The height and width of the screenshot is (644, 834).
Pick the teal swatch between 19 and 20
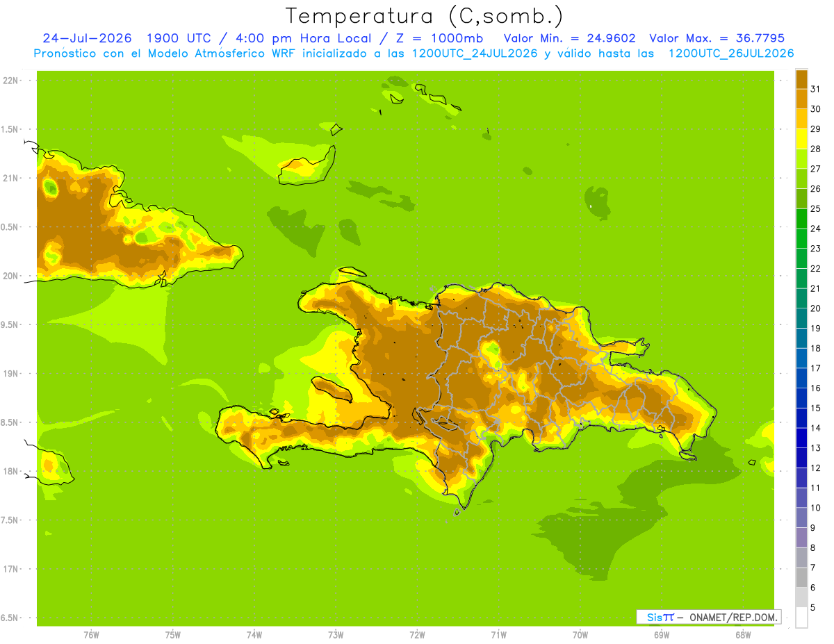pyautogui.click(x=801, y=318)
